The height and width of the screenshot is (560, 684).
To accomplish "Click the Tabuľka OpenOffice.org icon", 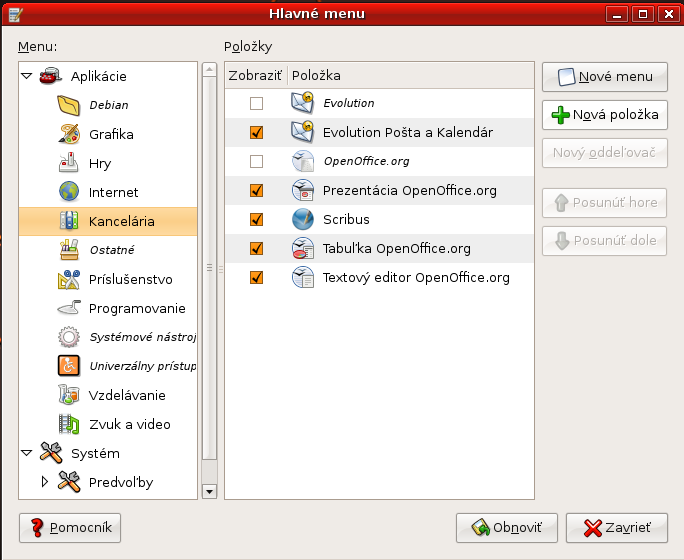I will (303, 248).
